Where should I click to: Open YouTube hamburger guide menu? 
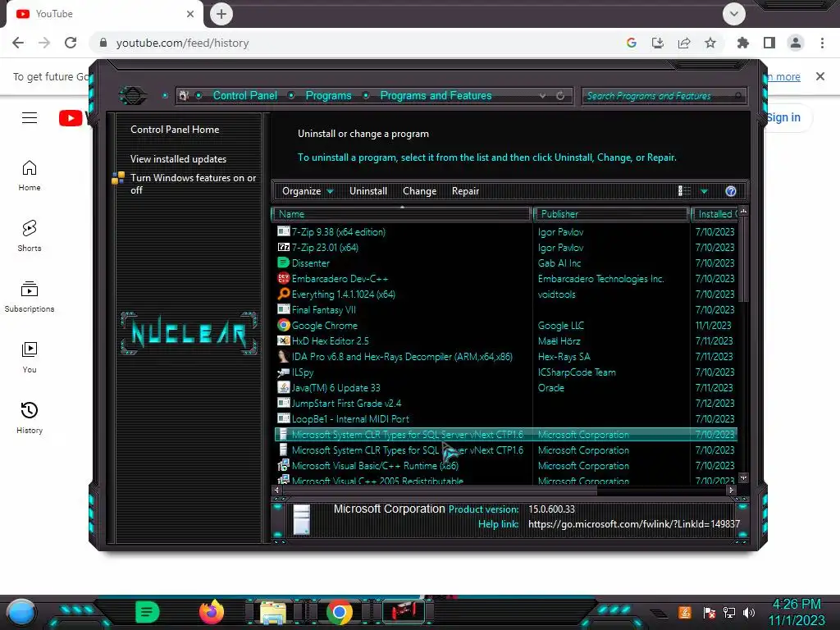coord(30,117)
